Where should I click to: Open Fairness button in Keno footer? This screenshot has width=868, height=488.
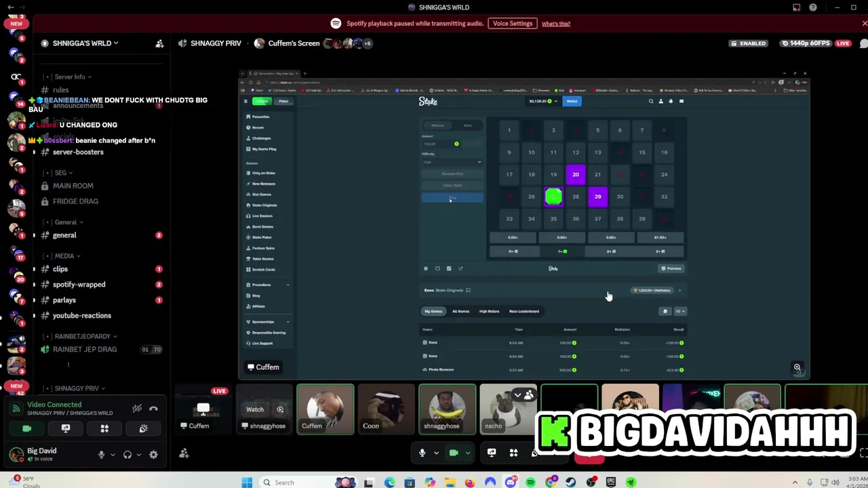click(x=671, y=268)
